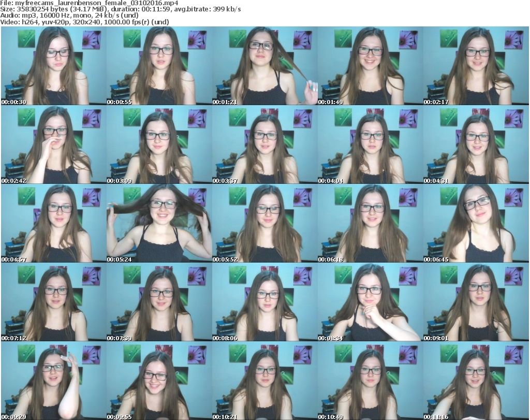This screenshot has width=530, height=420.
Task: View the thumbnail at 00:05:52
Action: pyautogui.click(x=264, y=223)
